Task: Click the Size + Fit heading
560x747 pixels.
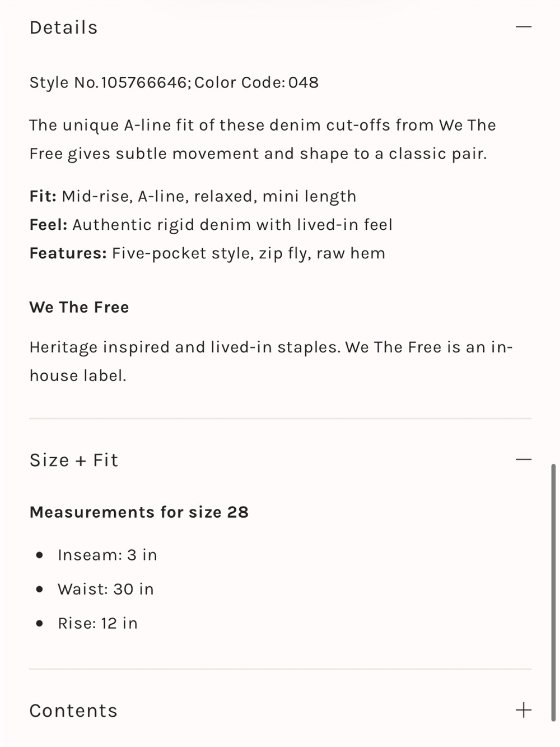Action: (74, 460)
